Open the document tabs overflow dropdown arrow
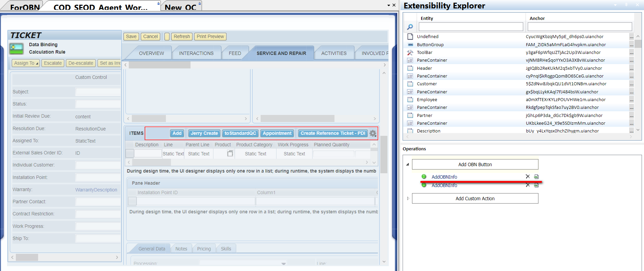The width and height of the screenshot is (644, 271). point(389,5)
